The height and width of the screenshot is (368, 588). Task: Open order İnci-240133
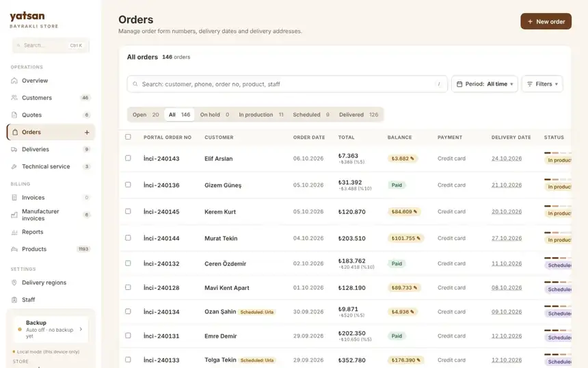click(161, 360)
